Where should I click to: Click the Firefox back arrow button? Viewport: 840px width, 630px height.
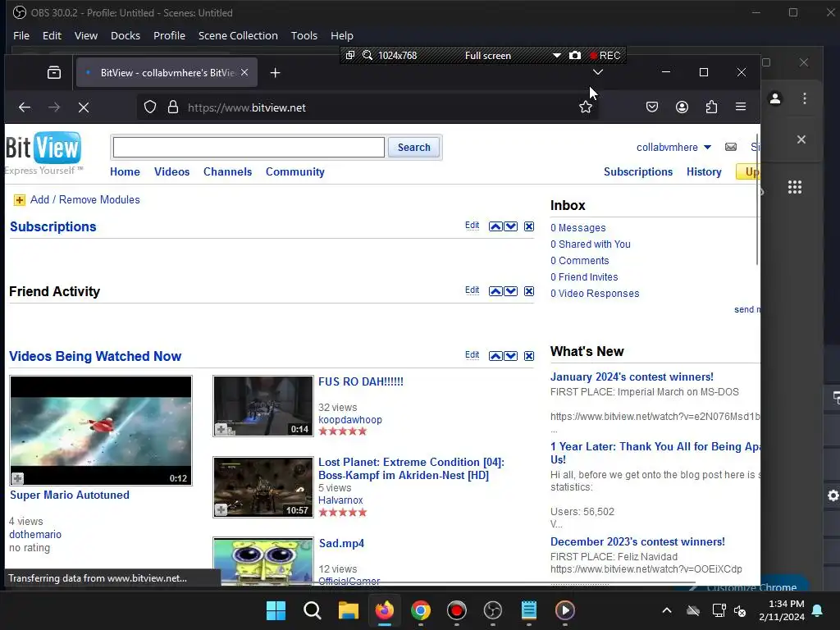(25, 107)
